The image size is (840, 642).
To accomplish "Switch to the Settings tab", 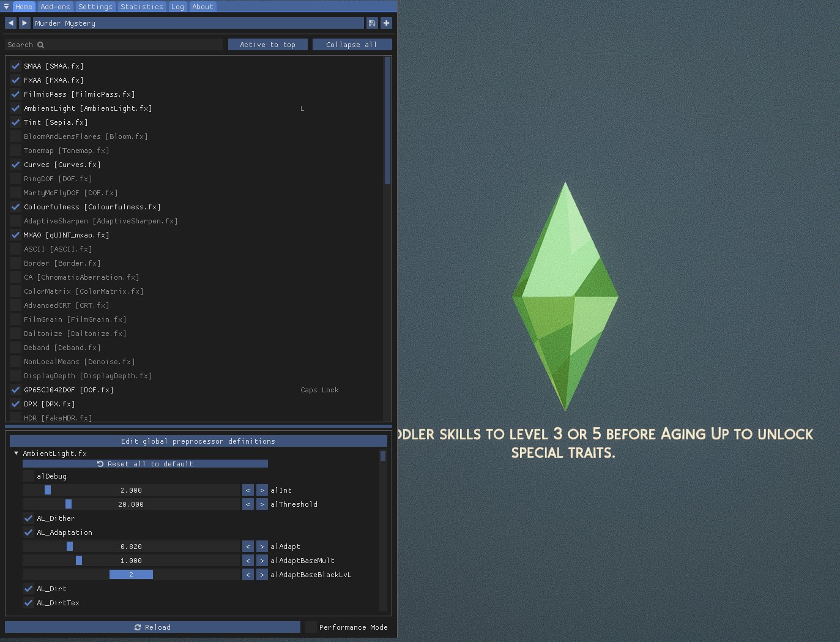I will (x=95, y=7).
